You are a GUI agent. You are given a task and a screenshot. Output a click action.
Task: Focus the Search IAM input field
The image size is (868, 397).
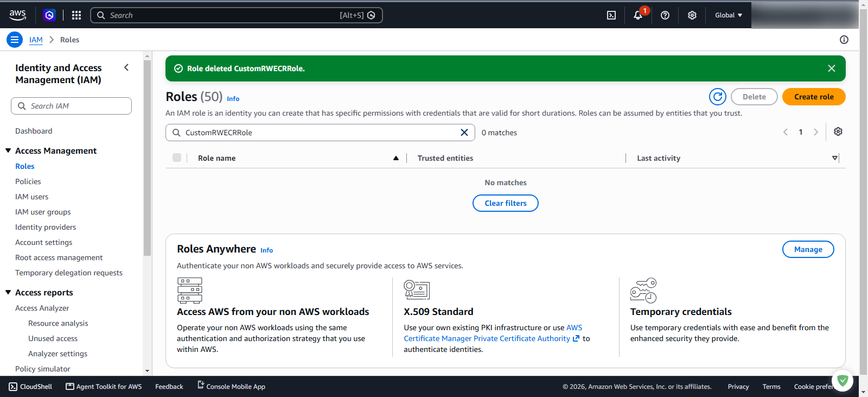coord(71,106)
